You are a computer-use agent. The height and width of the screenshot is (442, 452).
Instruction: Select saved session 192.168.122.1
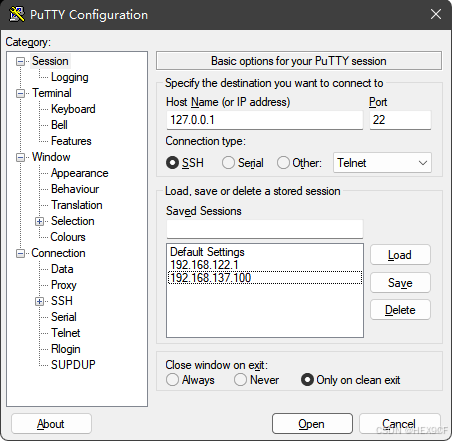[204, 265]
